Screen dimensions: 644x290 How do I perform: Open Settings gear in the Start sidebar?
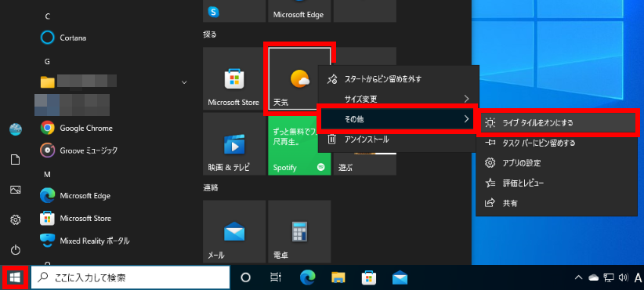pos(15,220)
